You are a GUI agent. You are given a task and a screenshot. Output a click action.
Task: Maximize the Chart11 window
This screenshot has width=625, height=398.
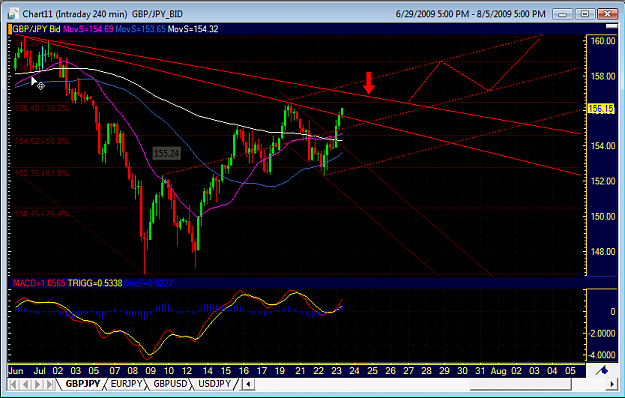(585, 14)
